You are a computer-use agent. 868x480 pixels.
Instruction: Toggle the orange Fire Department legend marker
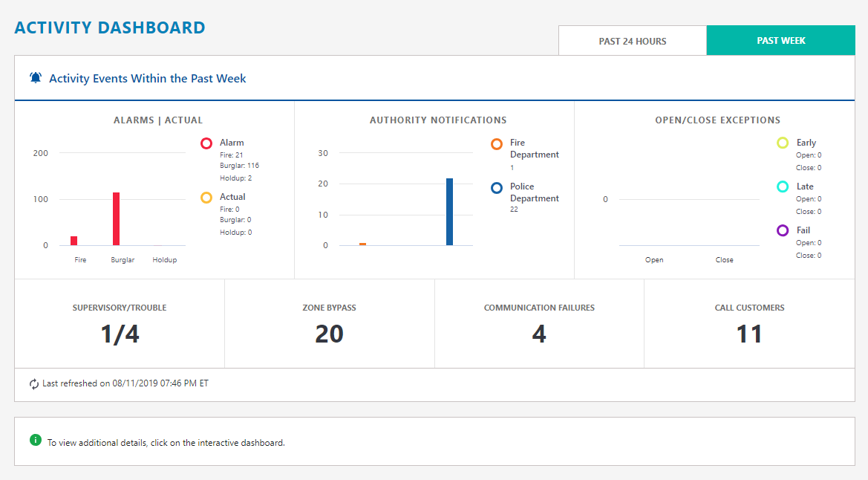pos(497,144)
